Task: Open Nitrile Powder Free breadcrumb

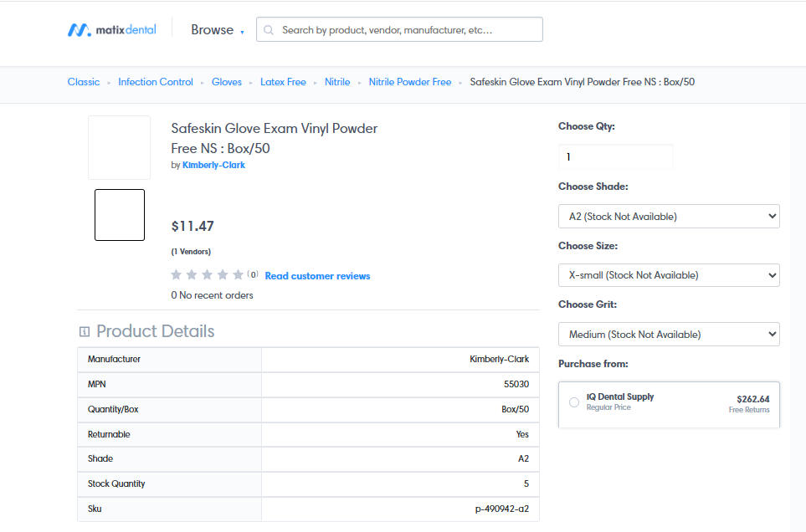Action: pos(409,82)
